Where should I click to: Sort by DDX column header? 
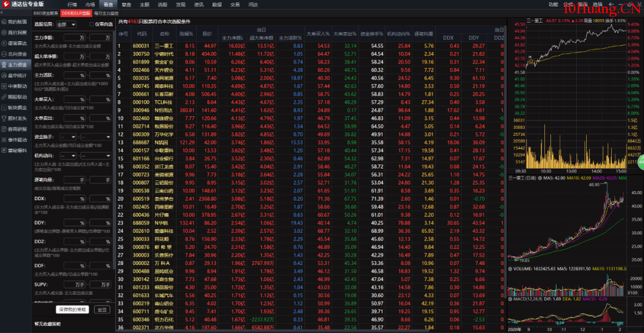point(448,38)
